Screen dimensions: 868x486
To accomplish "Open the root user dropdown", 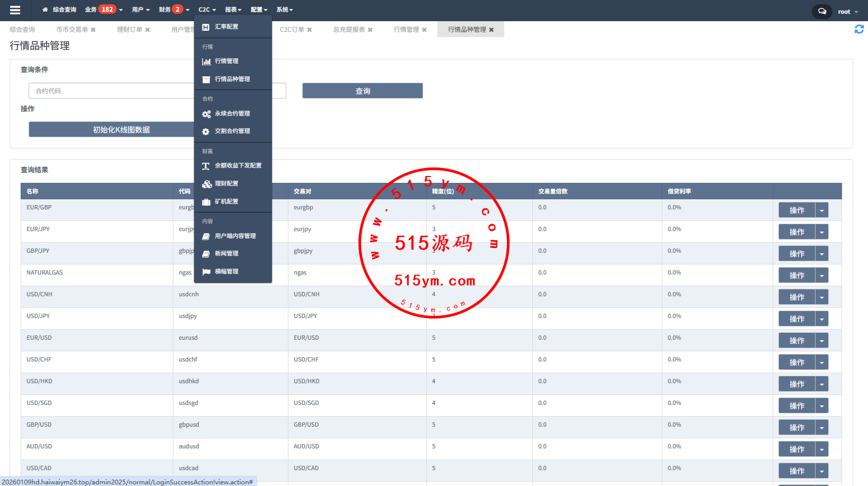I will point(847,12).
